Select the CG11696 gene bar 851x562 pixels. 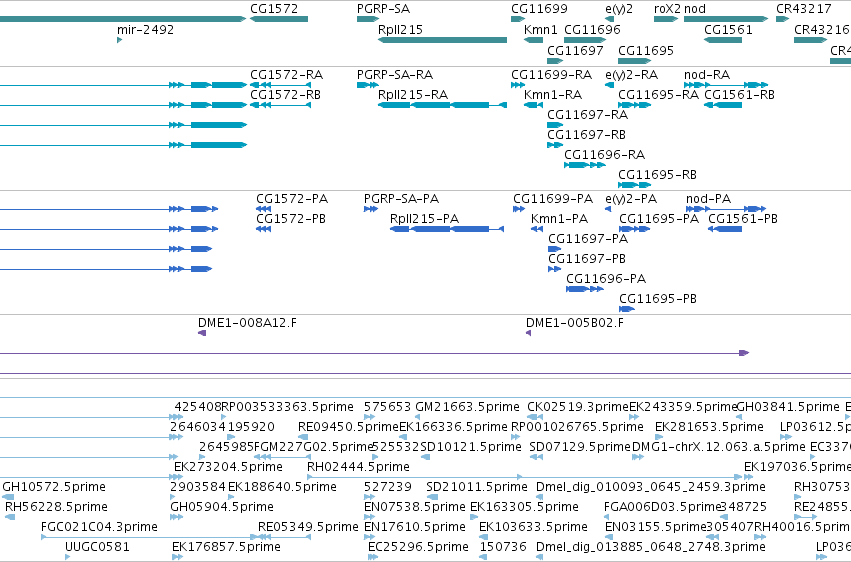585,40
